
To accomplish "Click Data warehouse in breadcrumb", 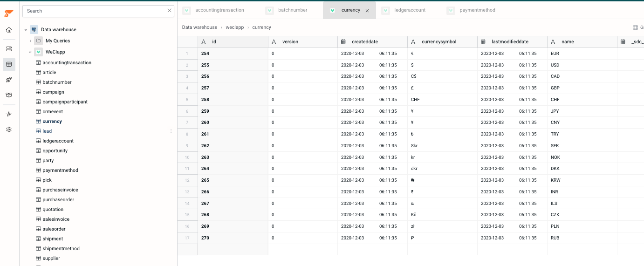I will coord(199,27).
